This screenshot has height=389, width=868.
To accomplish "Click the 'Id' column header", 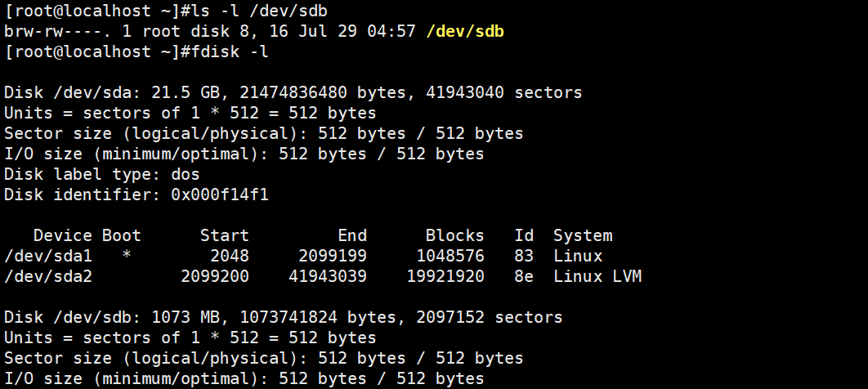I will point(524,235).
